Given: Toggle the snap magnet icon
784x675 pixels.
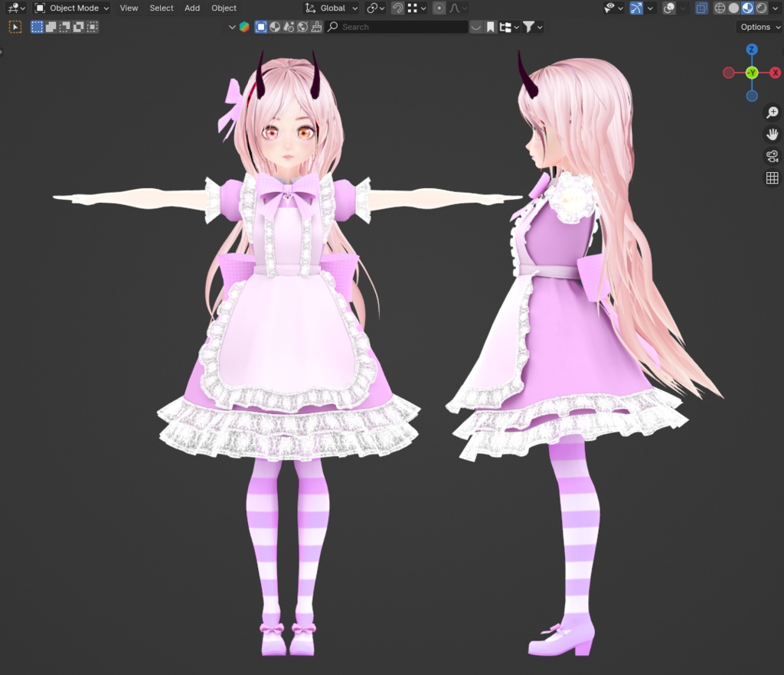Looking at the screenshot, I should coord(397,8).
